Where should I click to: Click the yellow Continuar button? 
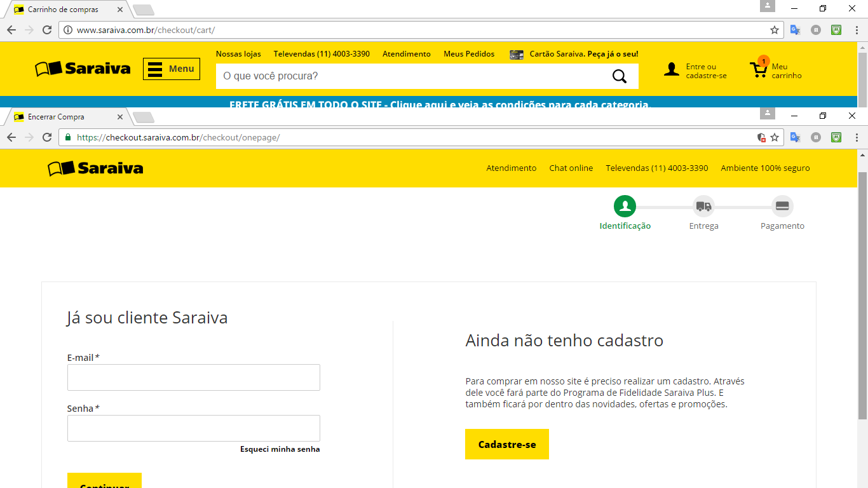tap(104, 481)
